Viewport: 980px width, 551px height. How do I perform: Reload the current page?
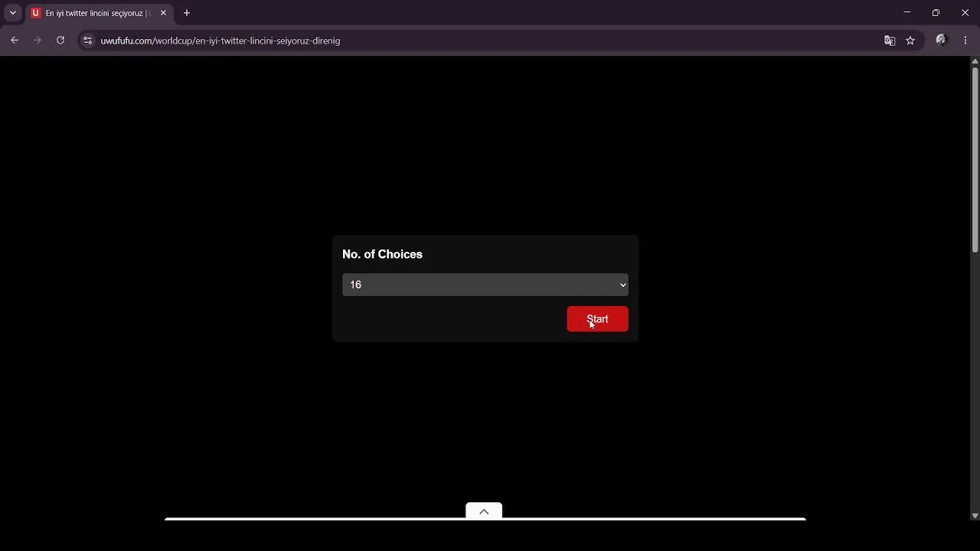point(60,41)
